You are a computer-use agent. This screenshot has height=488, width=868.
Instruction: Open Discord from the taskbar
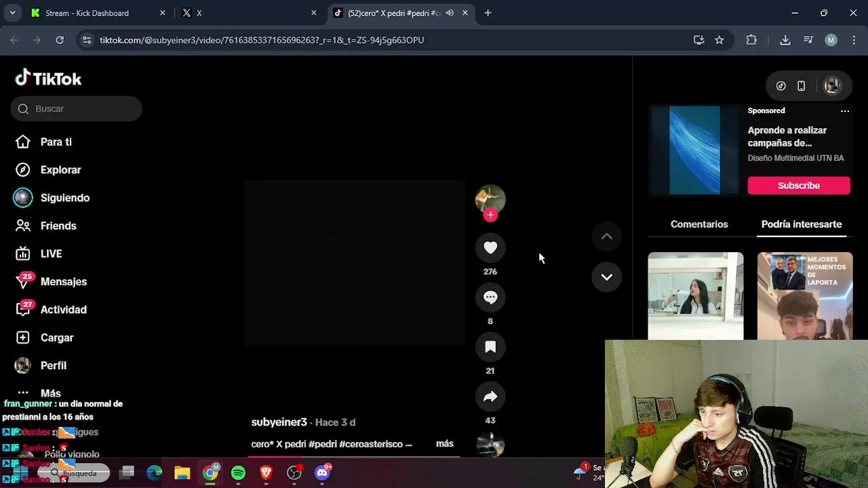[323, 472]
